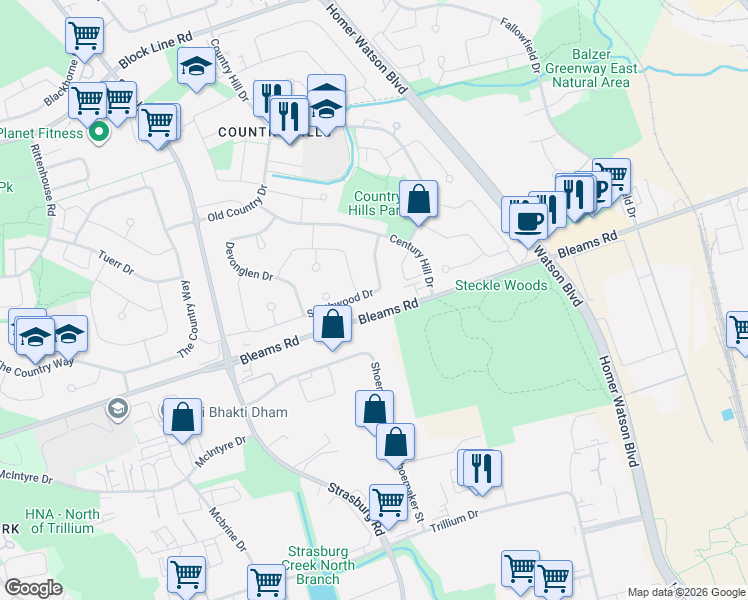Click the front restaurant marker at Homer Watson cluster
748x600 pixels.
[x=574, y=197]
